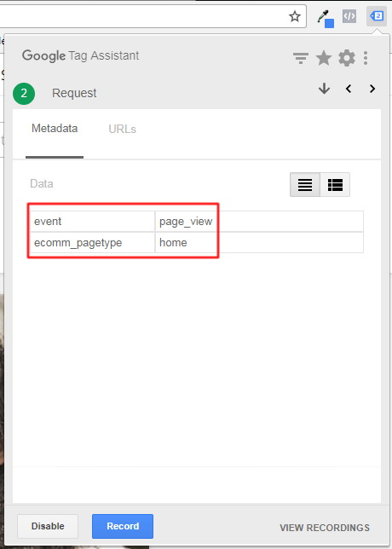Click the down arrow next to Request
Viewport: 392px width, 549px height.
324,89
